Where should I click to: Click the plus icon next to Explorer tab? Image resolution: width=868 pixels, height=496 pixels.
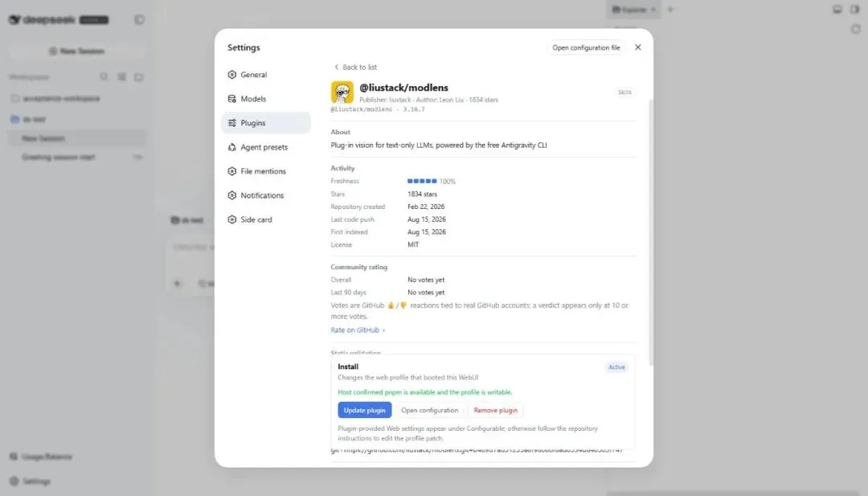click(x=670, y=10)
